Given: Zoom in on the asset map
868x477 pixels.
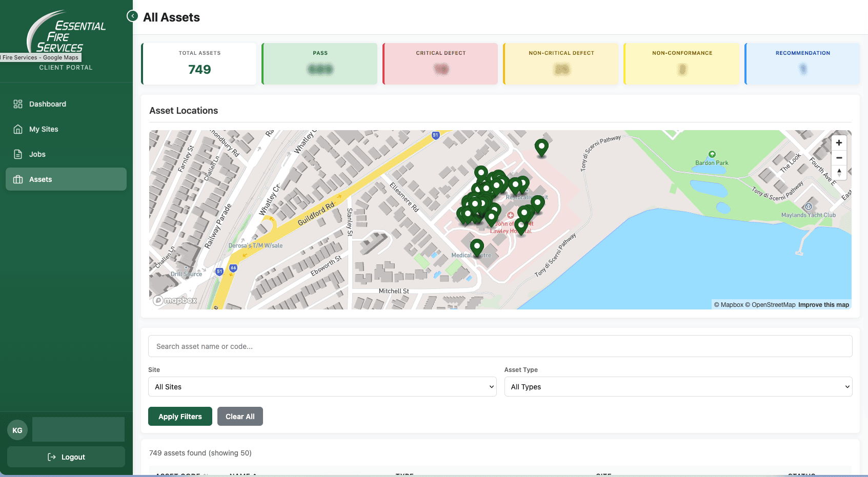Looking at the screenshot, I should [839, 142].
